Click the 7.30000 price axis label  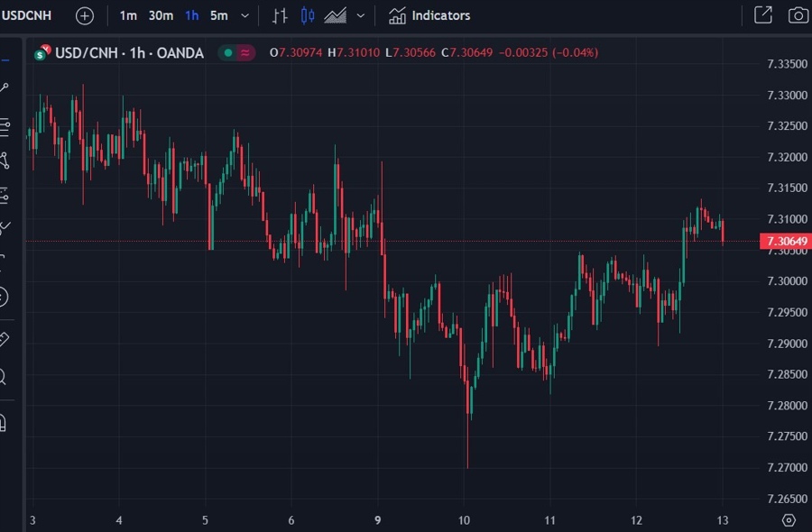coord(787,281)
